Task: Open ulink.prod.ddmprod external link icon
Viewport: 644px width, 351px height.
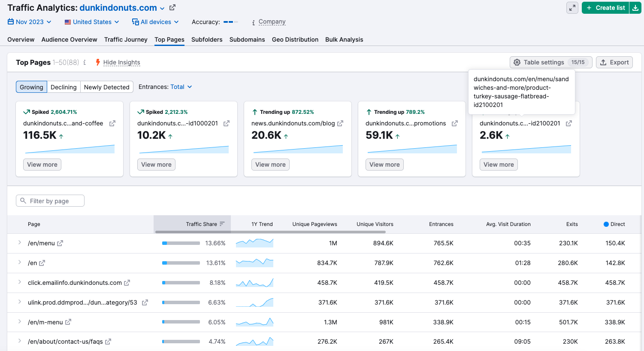Action: click(145, 302)
